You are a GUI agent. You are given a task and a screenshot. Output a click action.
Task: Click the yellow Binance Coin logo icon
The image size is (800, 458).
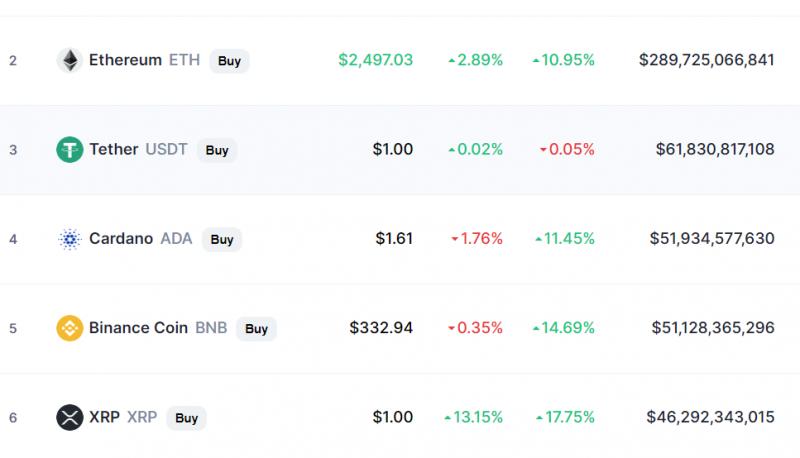pyautogui.click(x=70, y=328)
